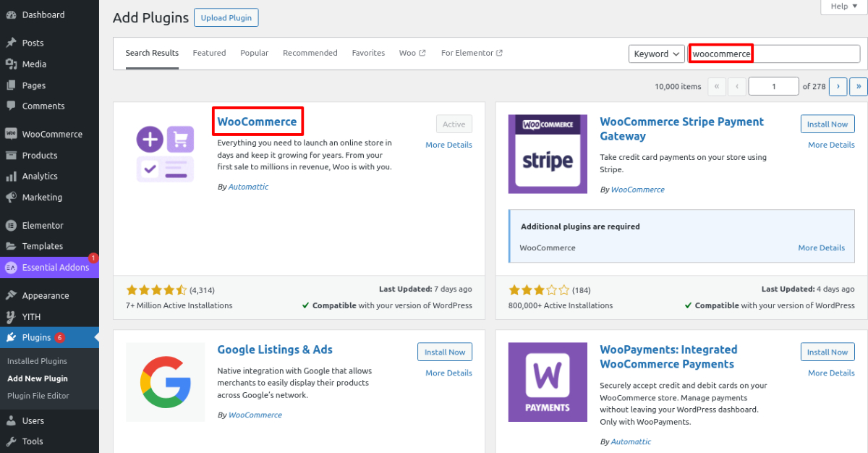
Task: Click the Users person icon
Action: (x=11, y=420)
